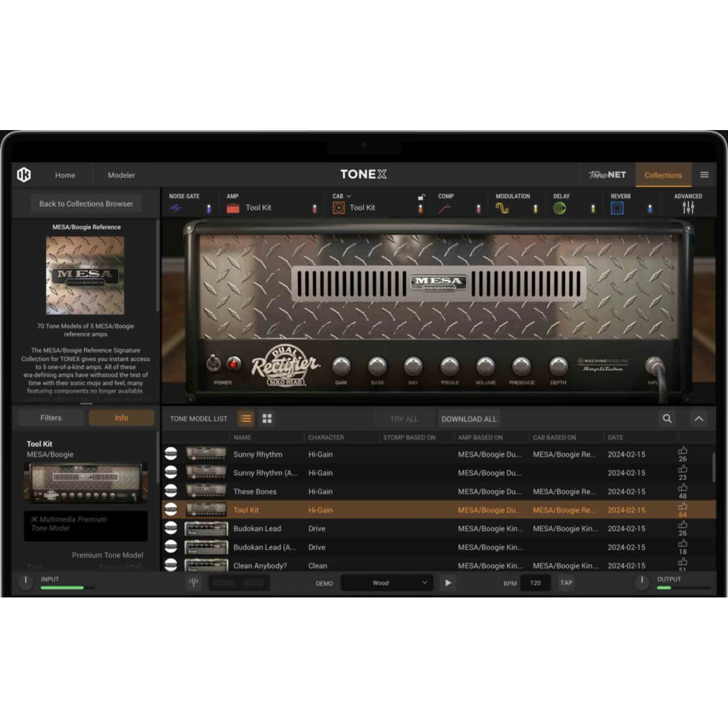Flip the amp's POWER toggle switch
728x728 pixels.
click(213, 363)
